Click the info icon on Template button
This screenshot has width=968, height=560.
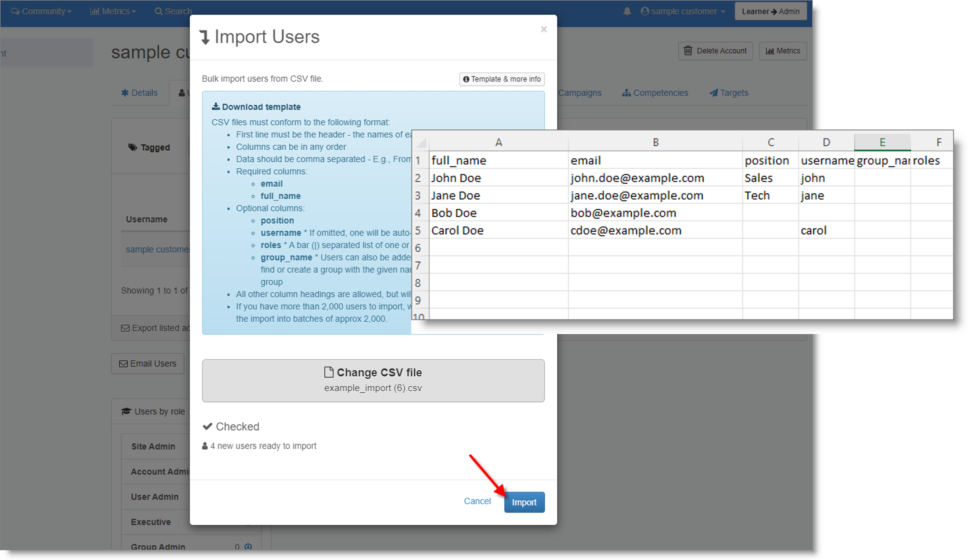pos(466,79)
